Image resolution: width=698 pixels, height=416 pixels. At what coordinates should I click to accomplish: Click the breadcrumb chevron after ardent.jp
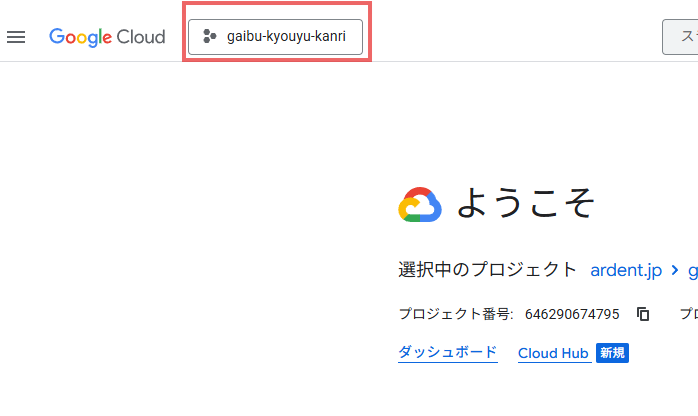click(x=675, y=270)
